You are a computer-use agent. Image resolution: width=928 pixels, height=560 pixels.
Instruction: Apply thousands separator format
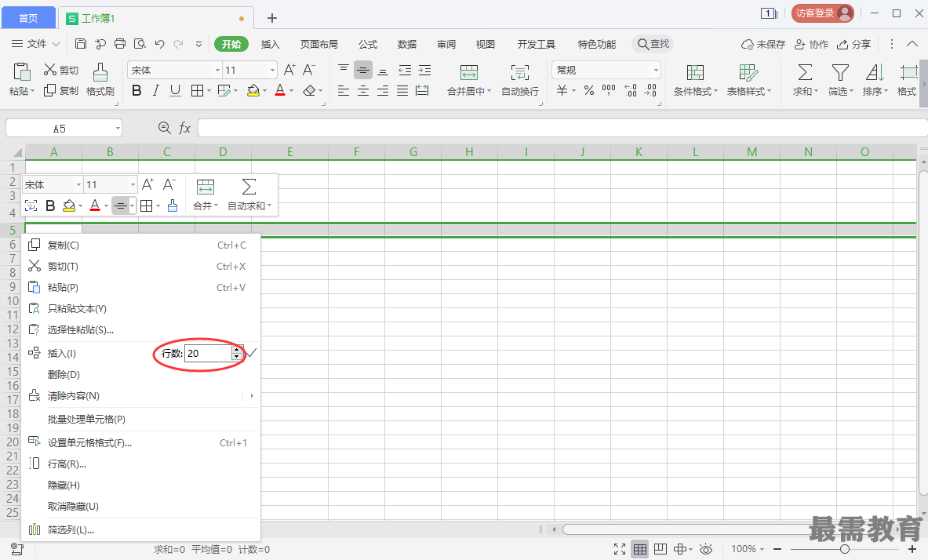(x=609, y=90)
